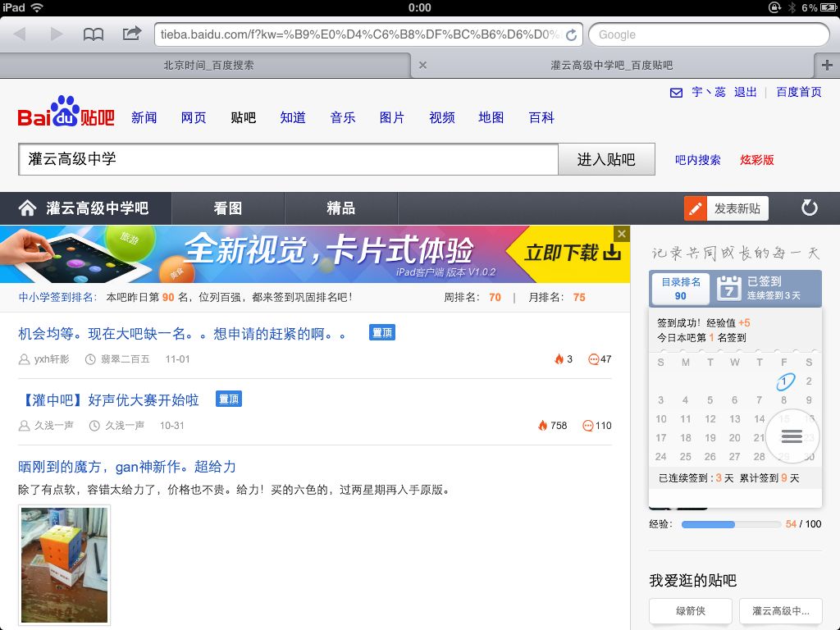The image size is (840, 630).
Task: Click the comment icon with count 47
Action: pyautogui.click(x=593, y=359)
